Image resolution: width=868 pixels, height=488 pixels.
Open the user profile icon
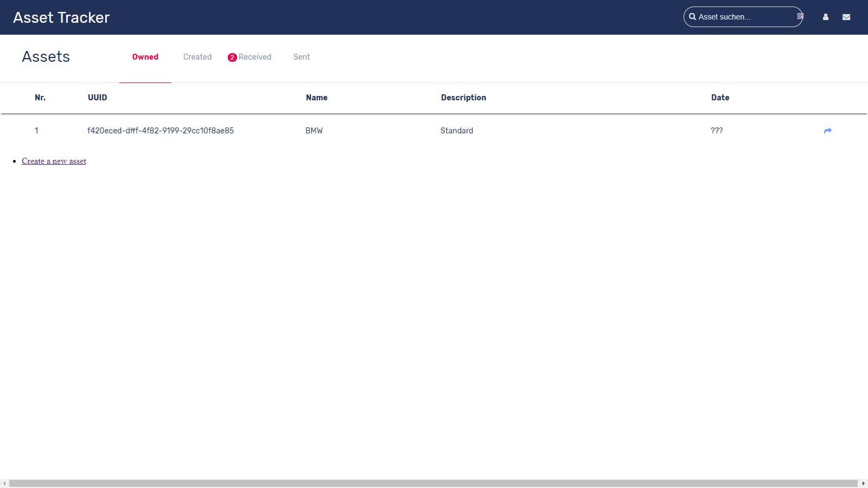(x=826, y=17)
